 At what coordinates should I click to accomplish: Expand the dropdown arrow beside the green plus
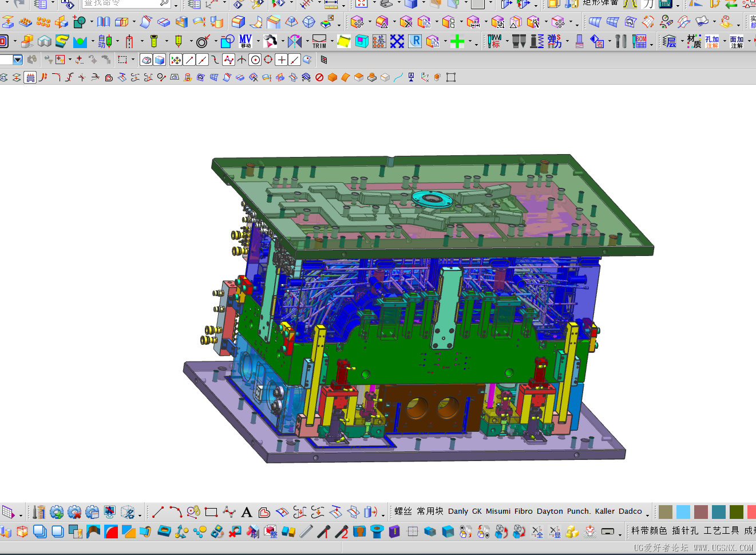click(x=470, y=42)
